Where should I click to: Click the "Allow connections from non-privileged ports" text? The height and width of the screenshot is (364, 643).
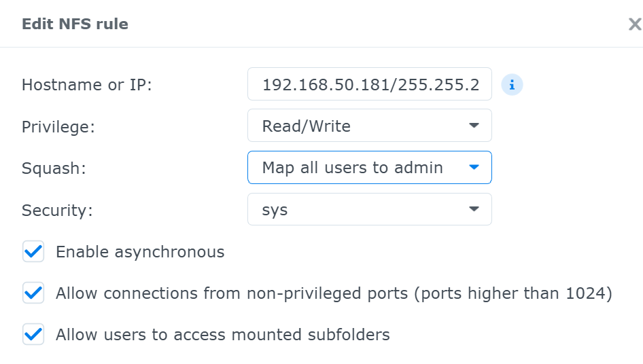coord(334,293)
